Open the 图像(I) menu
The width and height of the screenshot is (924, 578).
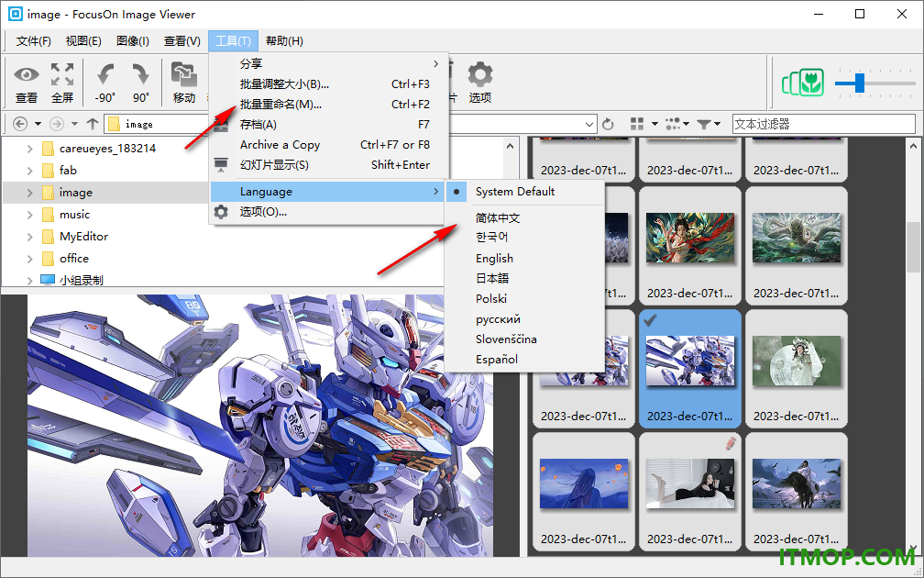133,40
